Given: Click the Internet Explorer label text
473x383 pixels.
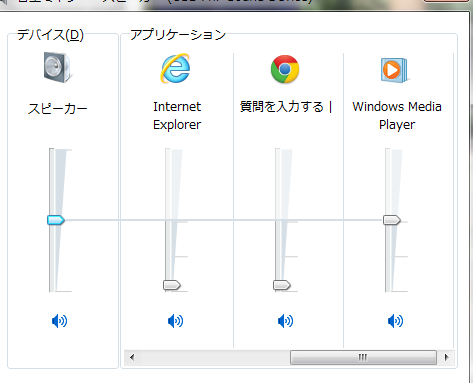Looking at the screenshot, I should 177,116.
